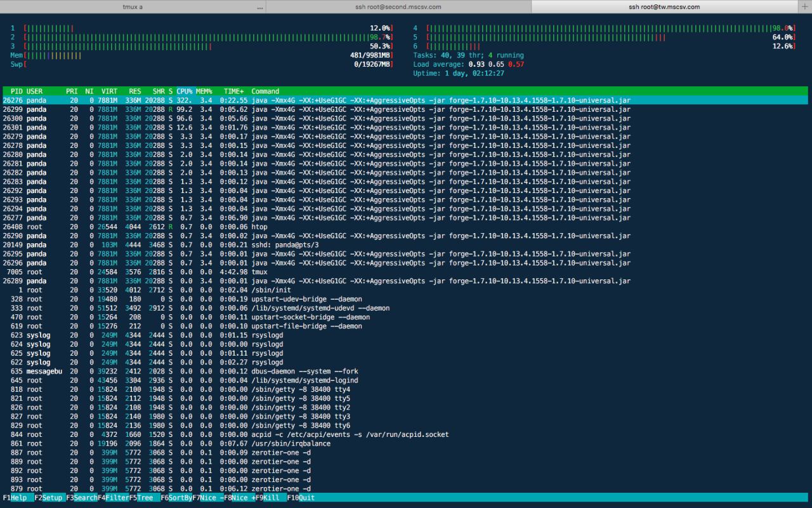
Task: Switch to the 'tmux a' terminal tab
Action: (133, 6)
